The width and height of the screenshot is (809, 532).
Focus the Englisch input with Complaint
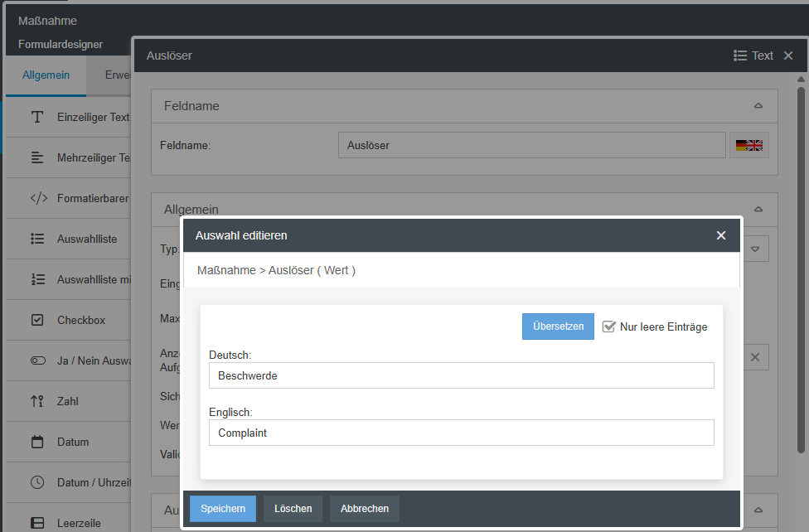[461, 433]
